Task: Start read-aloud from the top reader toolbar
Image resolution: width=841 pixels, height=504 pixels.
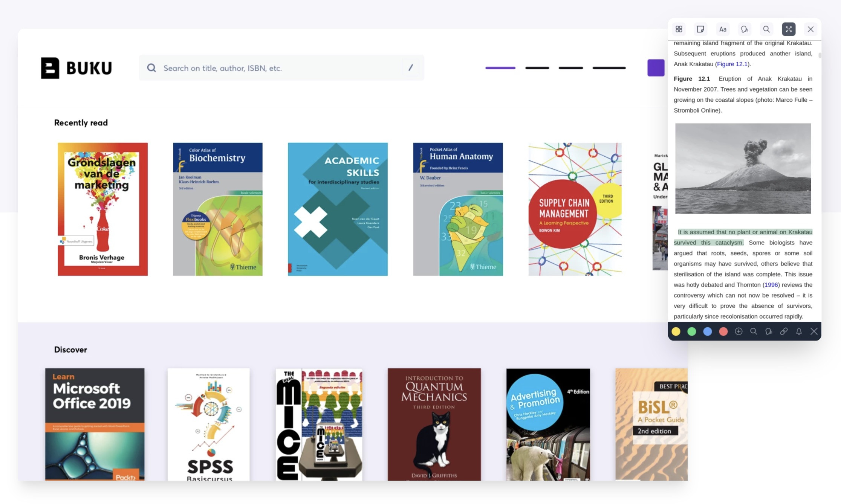Action: (744, 29)
